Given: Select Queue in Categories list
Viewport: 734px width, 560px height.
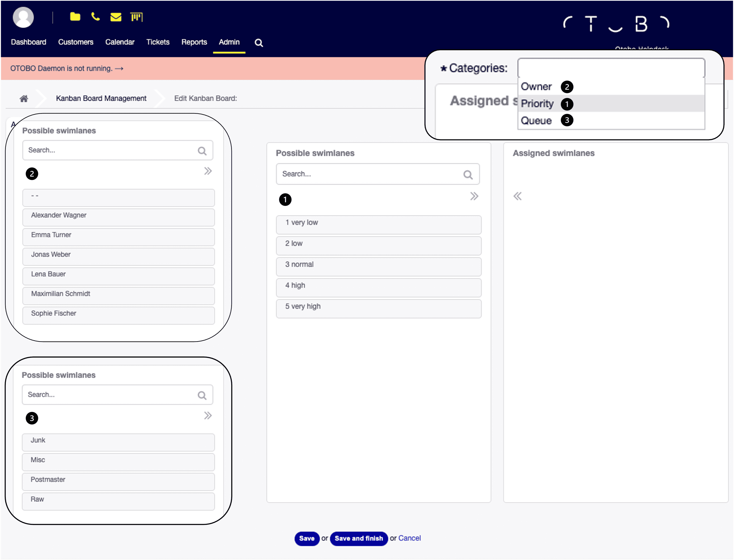Looking at the screenshot, I should coord(611,120).
